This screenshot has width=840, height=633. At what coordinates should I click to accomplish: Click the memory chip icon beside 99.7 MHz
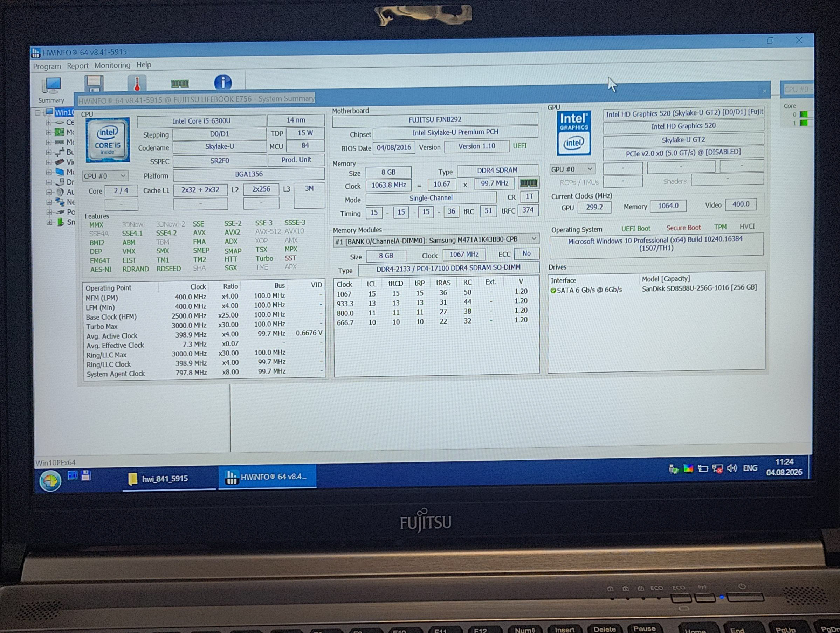coord(528,183)
